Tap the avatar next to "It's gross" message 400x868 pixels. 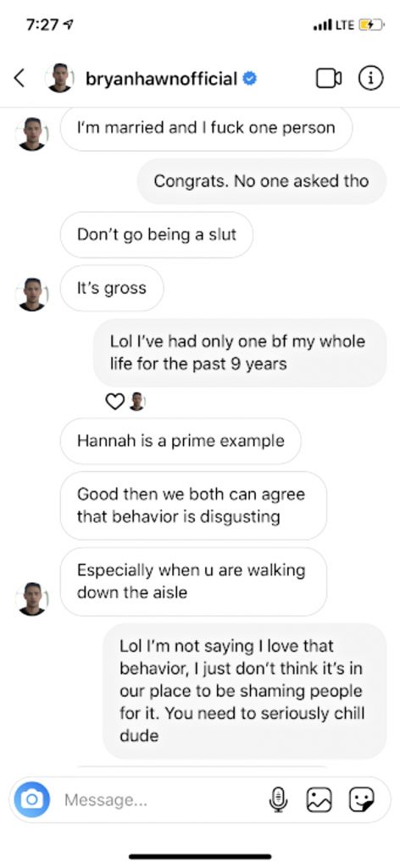pyautogui.click(x=32, y=294)
